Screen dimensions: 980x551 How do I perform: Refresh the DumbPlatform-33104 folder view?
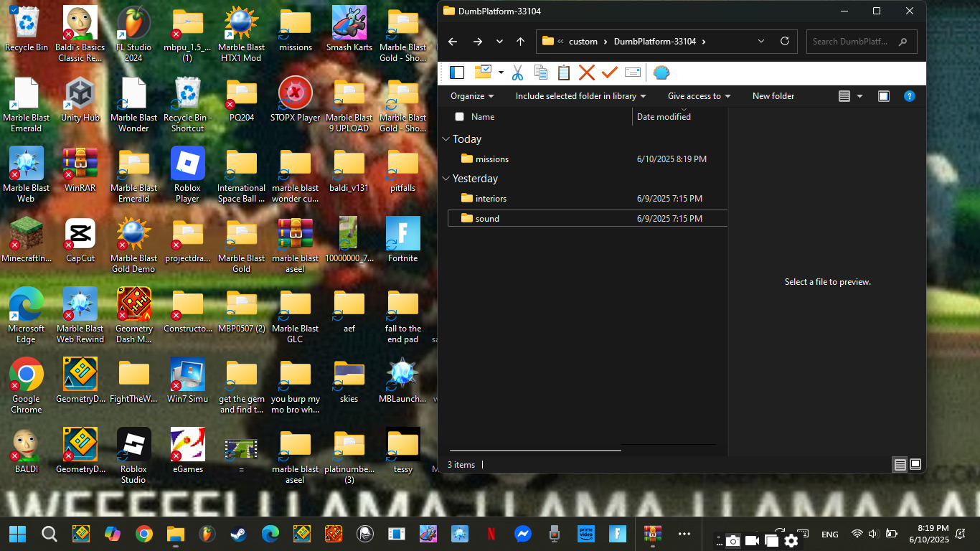[x=785, y=42]
